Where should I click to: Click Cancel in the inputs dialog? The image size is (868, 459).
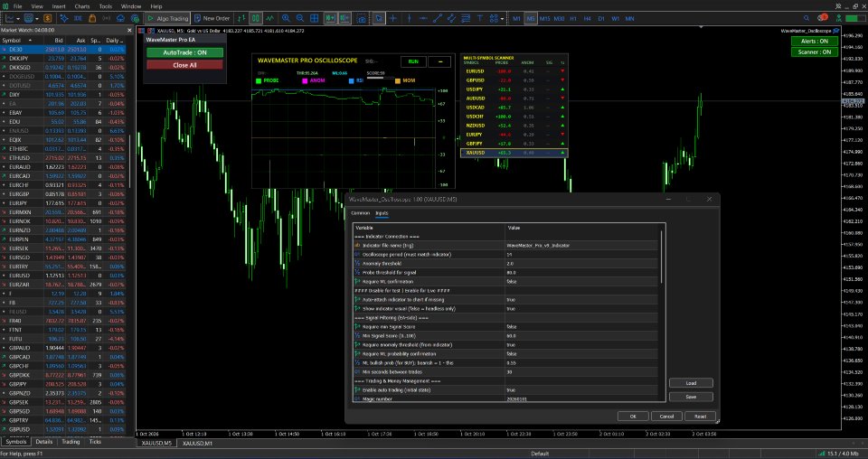(x=666, y=417)
